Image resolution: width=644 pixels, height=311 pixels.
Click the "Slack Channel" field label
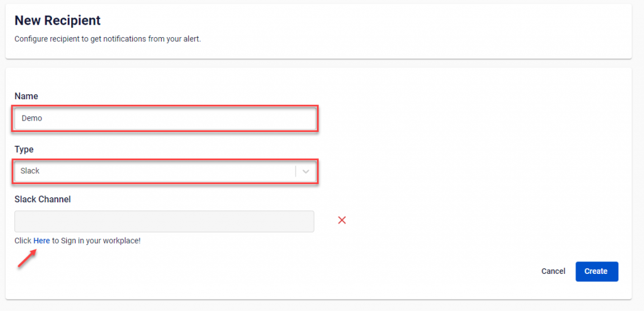coord(43,199)
